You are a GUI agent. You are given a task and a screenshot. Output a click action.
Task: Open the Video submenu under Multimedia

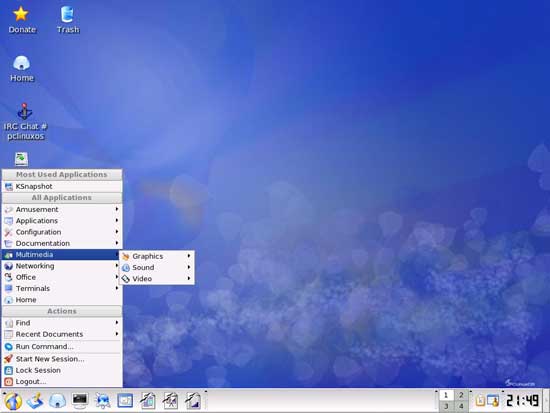pos(157,279)
